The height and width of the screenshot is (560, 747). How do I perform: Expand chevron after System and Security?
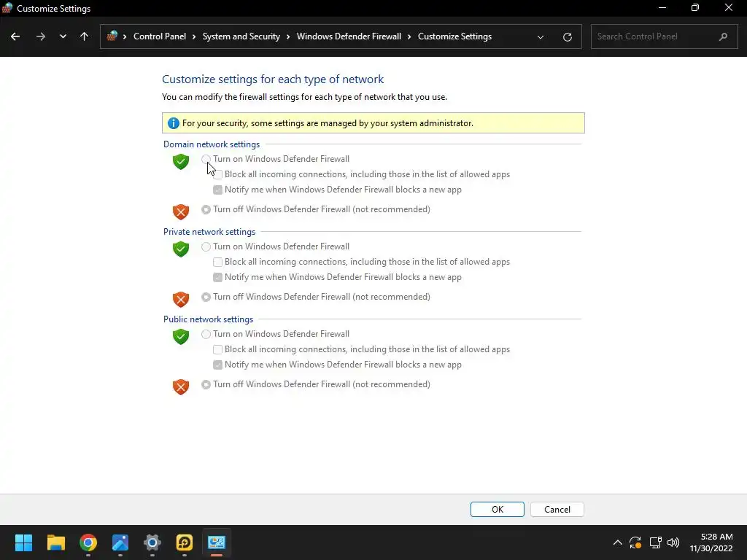[288, 36]
